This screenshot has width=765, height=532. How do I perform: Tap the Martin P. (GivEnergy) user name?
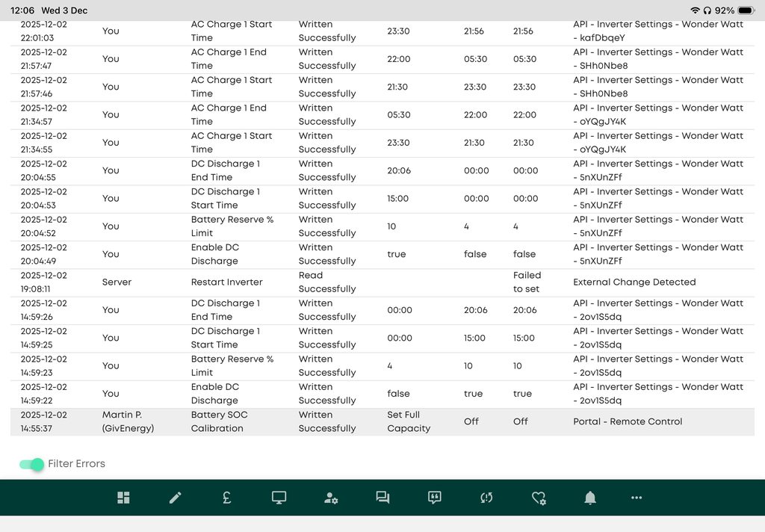tap(128, 421)
